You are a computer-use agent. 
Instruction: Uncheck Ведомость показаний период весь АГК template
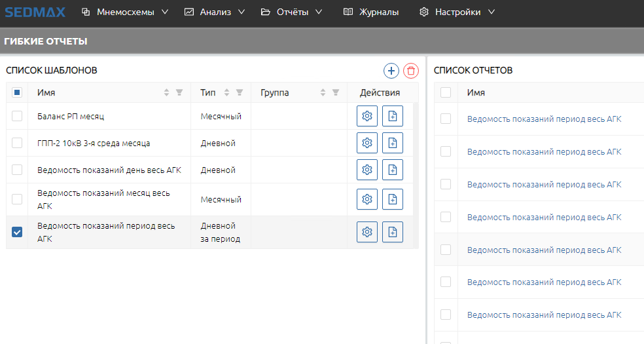tap(17, 232)
